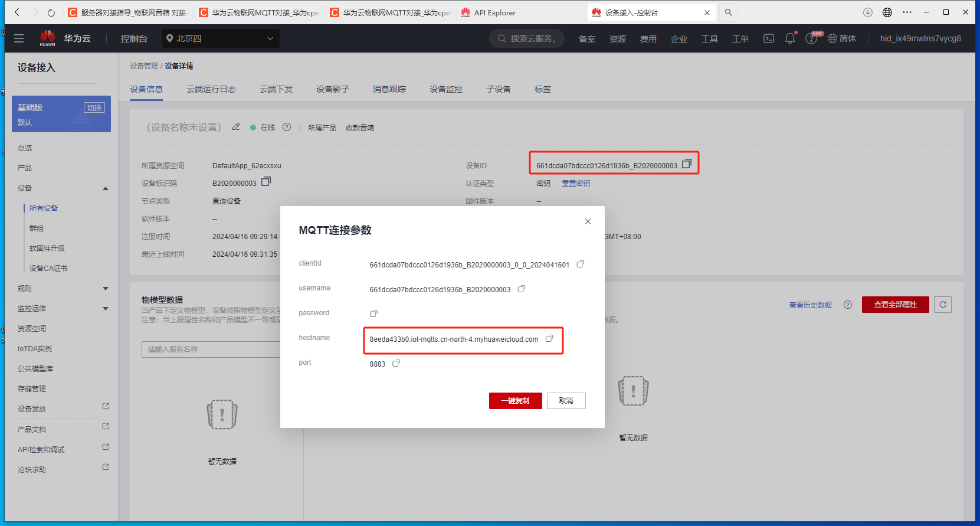Viewport: 980px width, 526px height.
Task: Open 备案 top menu
Action: (587, 38)
